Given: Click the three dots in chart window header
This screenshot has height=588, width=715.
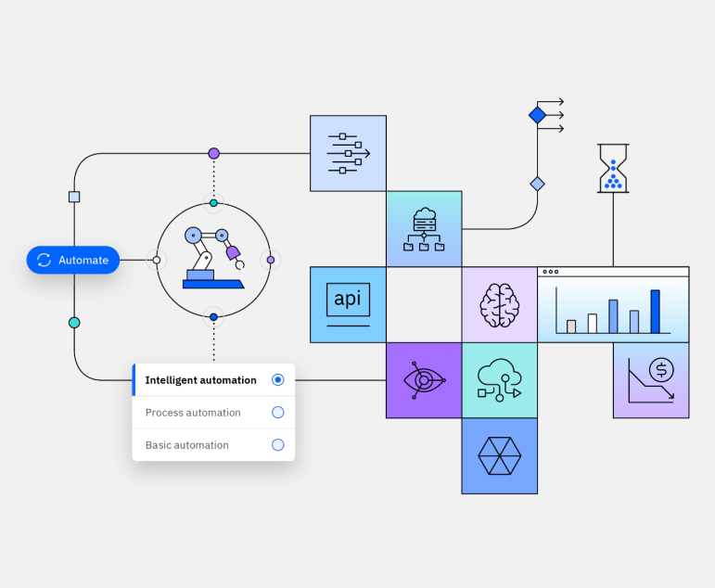Looking at the screenshot, I should point(550,272).
